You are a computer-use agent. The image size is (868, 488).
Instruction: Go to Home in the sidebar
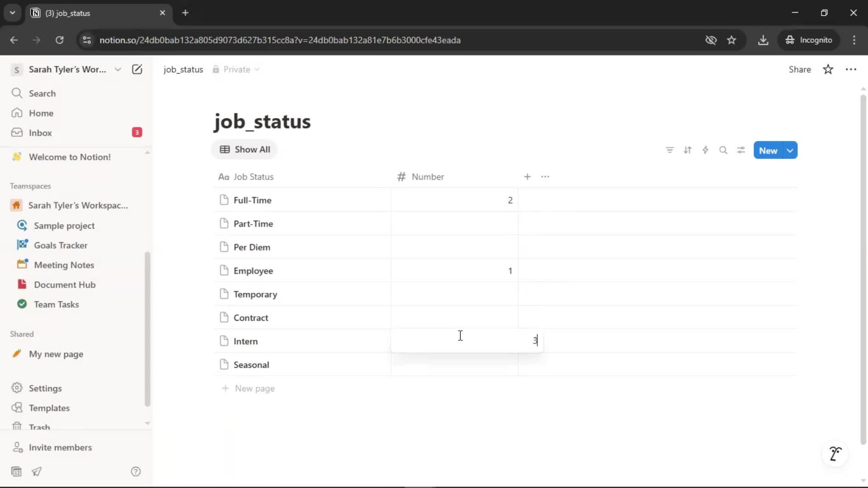tap(41, 113)
